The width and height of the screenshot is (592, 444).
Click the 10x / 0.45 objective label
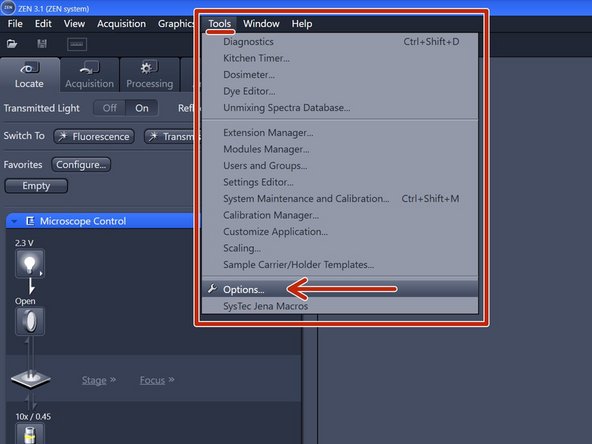tap(33, 416)
